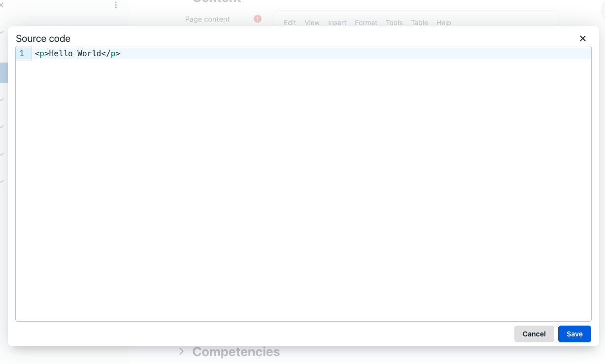
Task: Open the Edit menu in background editor
Action: pyautogui.click(x=290, y=23)
